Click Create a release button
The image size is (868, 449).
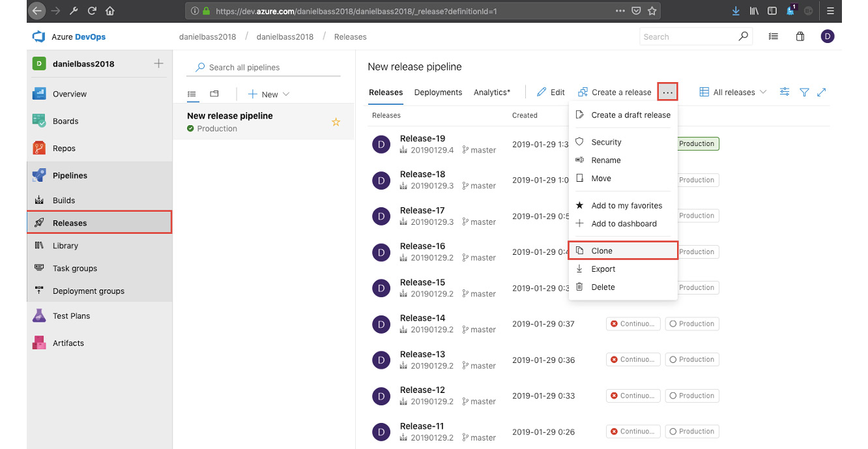point(615,93)
